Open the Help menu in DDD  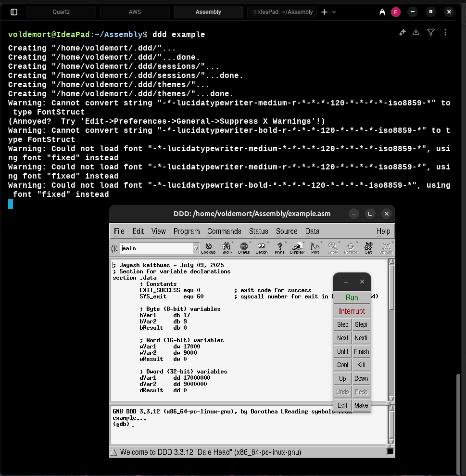click(x=383, y=232)
